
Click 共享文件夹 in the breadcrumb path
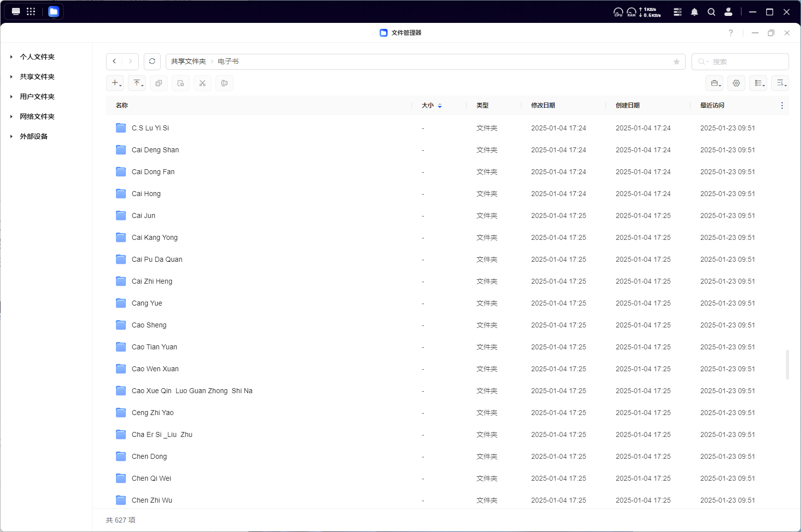pyautogui.click(x=188, y=61)
